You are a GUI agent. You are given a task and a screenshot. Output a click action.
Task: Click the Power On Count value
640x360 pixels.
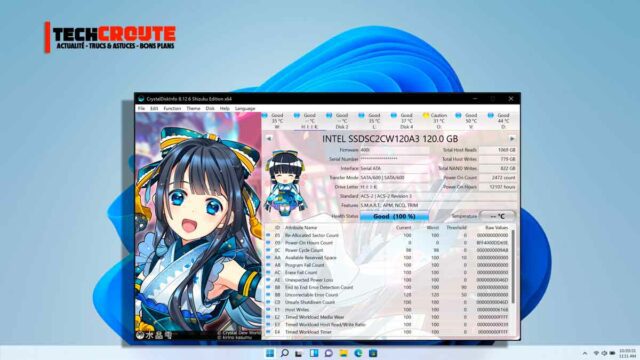[498, 178]
